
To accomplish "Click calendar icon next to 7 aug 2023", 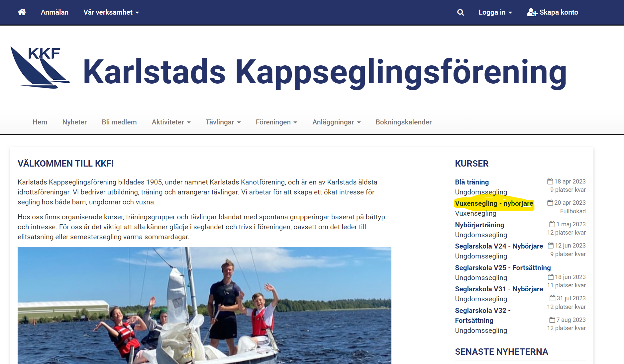I will click(x=552, y=320).
